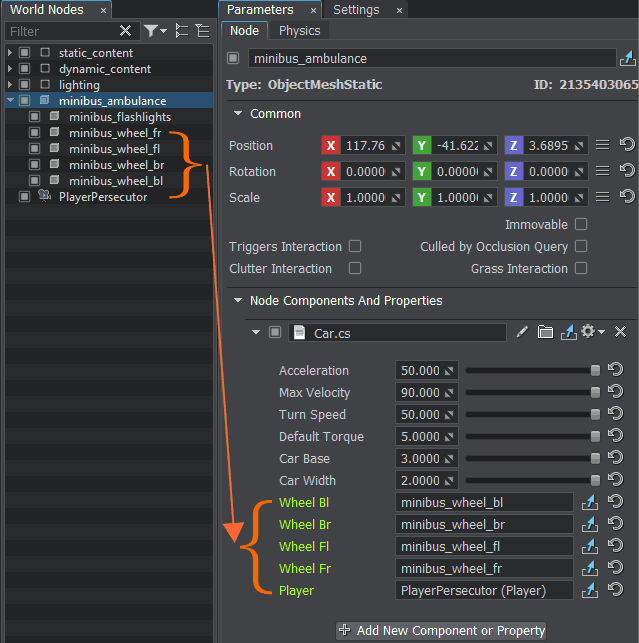Click the Wheel Bl node picker icon
The height and width of the screenshot is (643, 639).
pyautogui.click(x=589, y=502)
